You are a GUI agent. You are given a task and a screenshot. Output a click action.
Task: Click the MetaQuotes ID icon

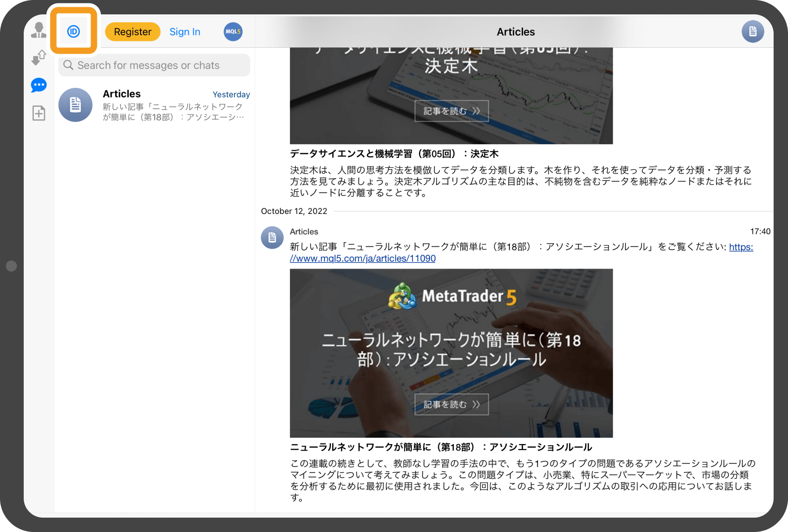(x=74, y=31)
